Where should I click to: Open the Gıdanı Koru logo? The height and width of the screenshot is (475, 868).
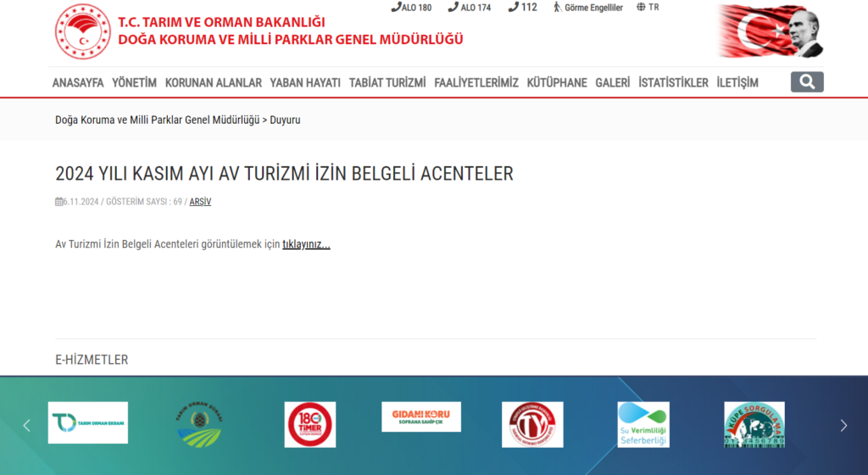(421, 416)
